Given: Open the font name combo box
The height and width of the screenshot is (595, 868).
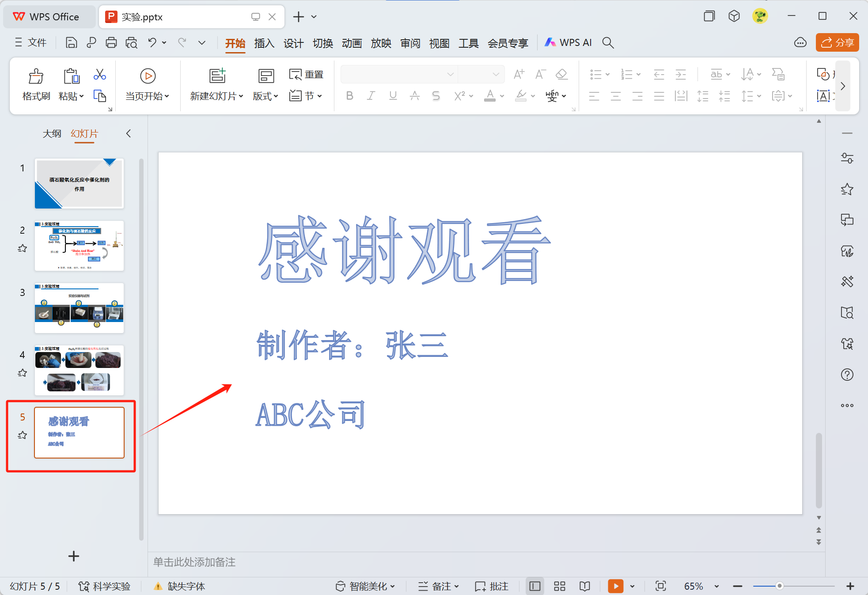Looking at the screenshot, I should (x=398, y=74).
